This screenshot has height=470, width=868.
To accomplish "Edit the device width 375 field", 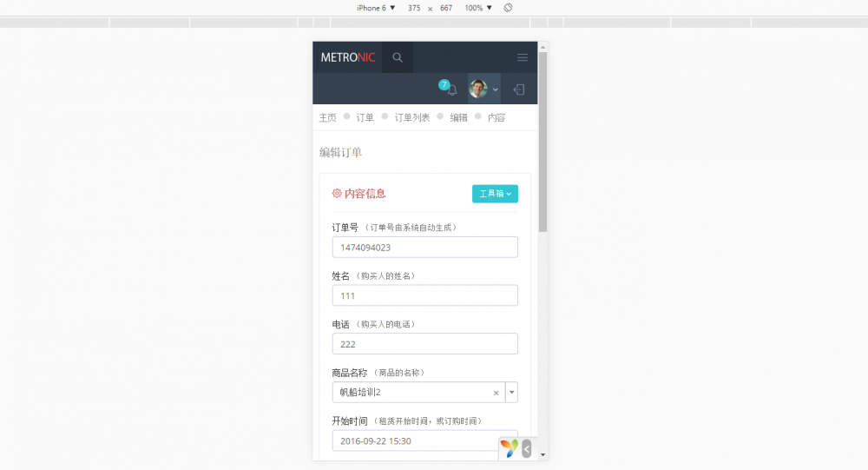I will click(414, 8).
